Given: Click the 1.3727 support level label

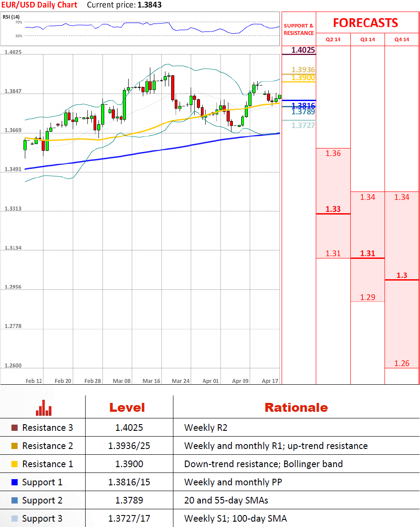Looking at the screenshot, I should point(303,125).
